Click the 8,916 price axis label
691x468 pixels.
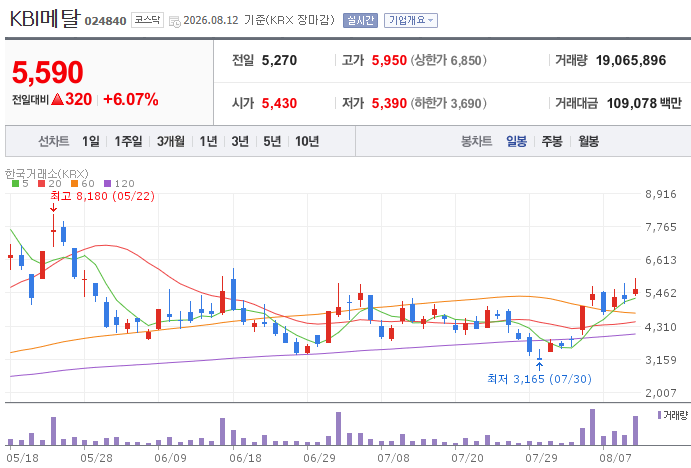click(x=661, y=194)
